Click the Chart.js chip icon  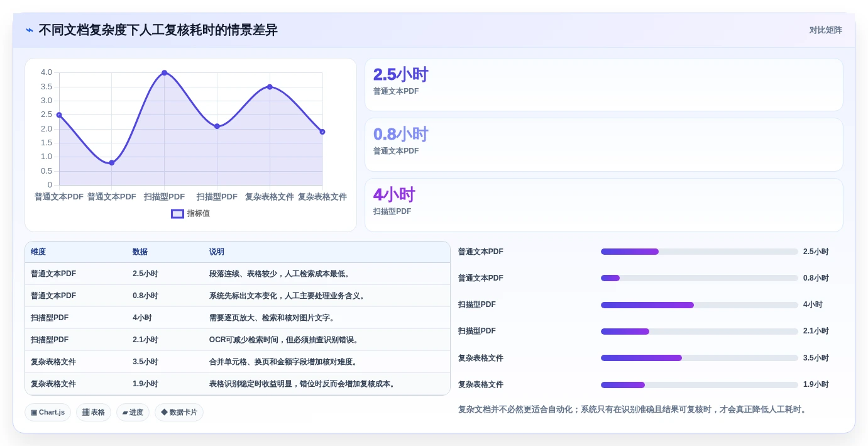pyautogui.click(x=34, y=413)
